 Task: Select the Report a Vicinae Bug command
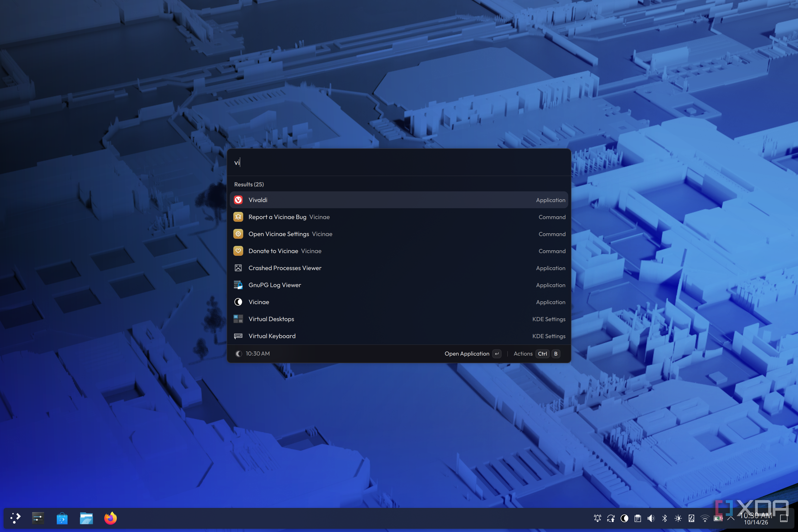click(399, 217)
